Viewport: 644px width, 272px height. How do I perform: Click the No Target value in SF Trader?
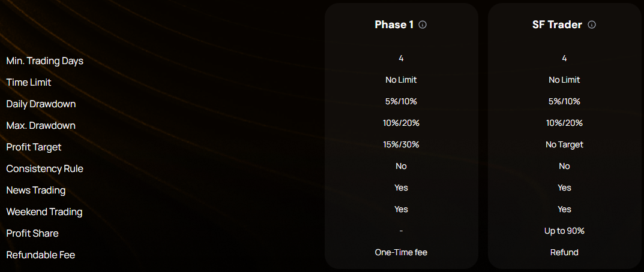pos(564,144)
